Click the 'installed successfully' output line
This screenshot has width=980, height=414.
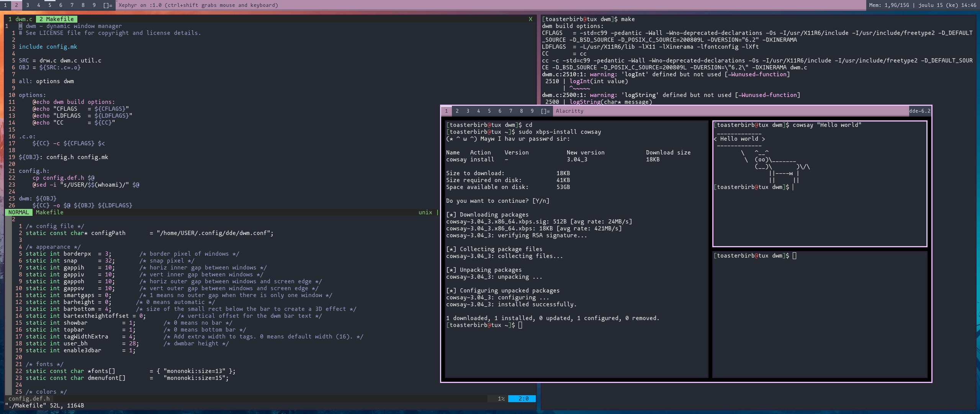click(x=511, y=304)
